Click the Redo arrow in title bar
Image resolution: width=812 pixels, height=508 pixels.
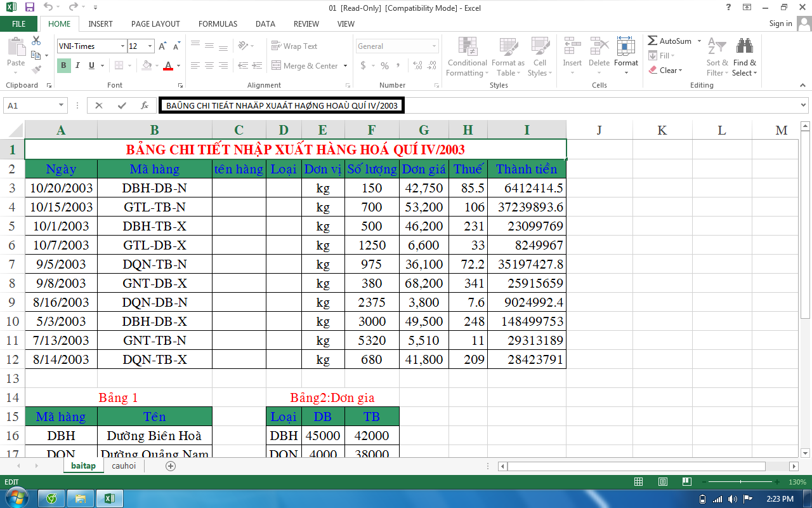click(73, 8)
